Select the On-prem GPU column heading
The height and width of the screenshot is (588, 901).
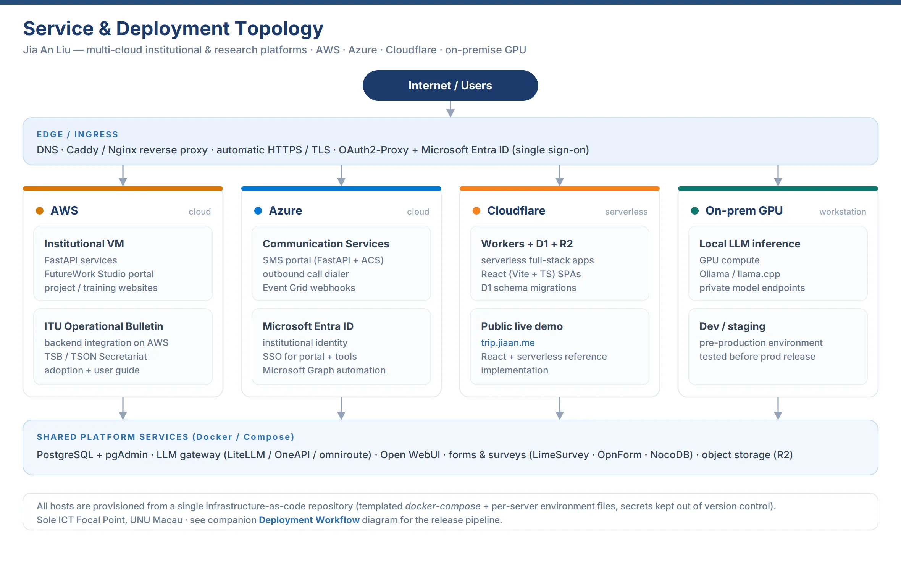pos(744,211)
